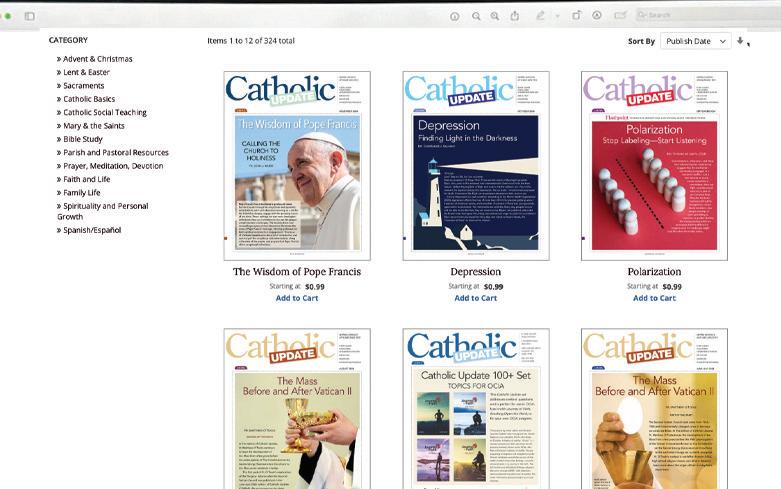Screen dimensions: 781x489
Task: Click the Depression product title
Action: click(476, 272)
